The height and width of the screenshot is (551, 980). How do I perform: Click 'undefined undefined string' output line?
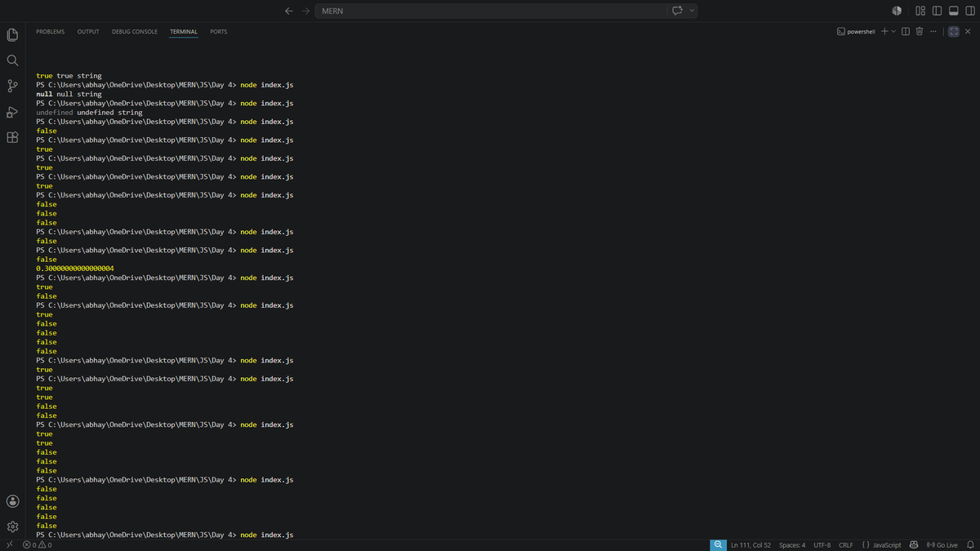[x=89, y=113]
